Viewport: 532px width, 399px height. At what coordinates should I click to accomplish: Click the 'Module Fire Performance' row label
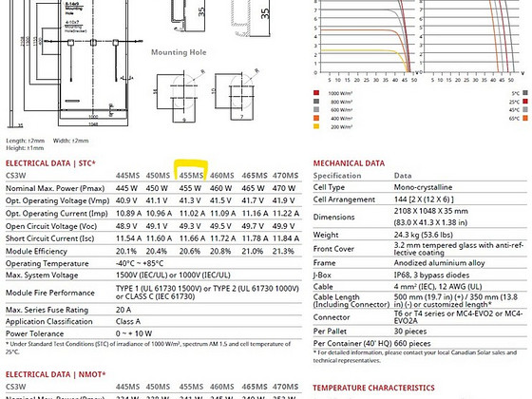pyautogui.click(x=49, y=293)
